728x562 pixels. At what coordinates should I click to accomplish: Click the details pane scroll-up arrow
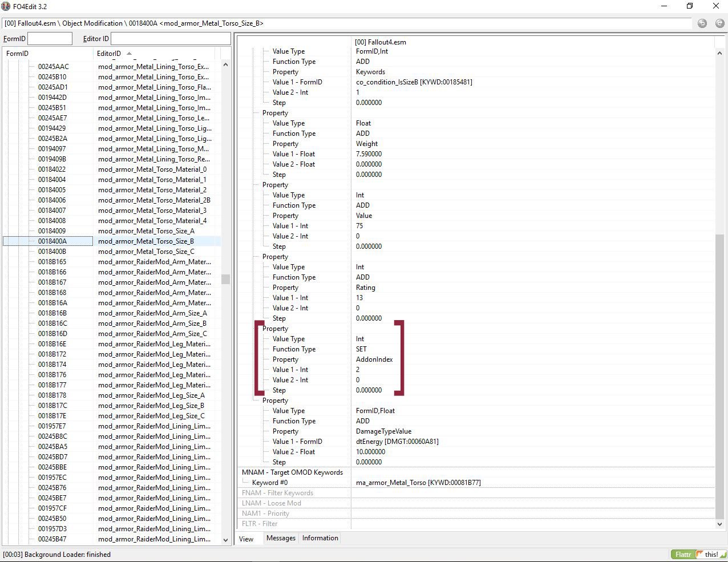point(719,53)
